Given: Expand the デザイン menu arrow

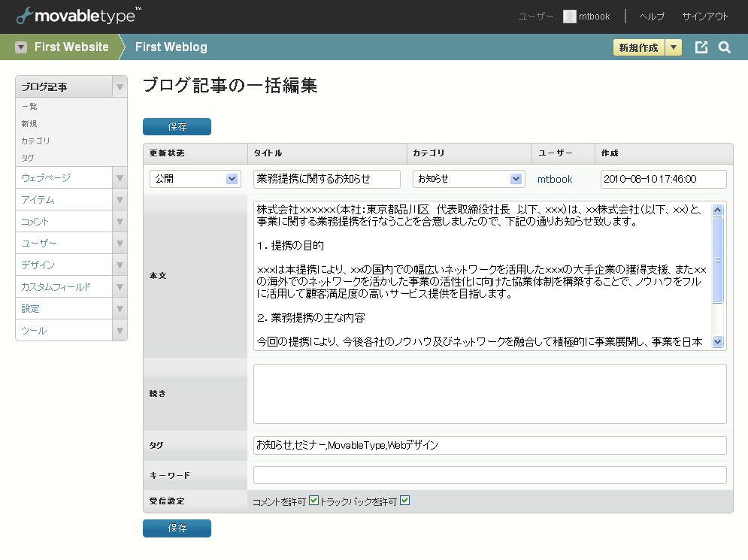Looking at the screenshot, I should pos(120,265).
